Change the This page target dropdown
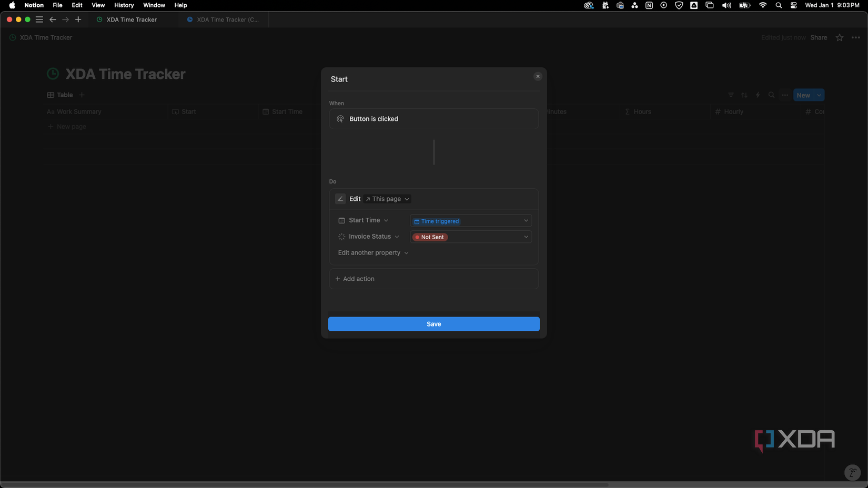 pos(388,199)
